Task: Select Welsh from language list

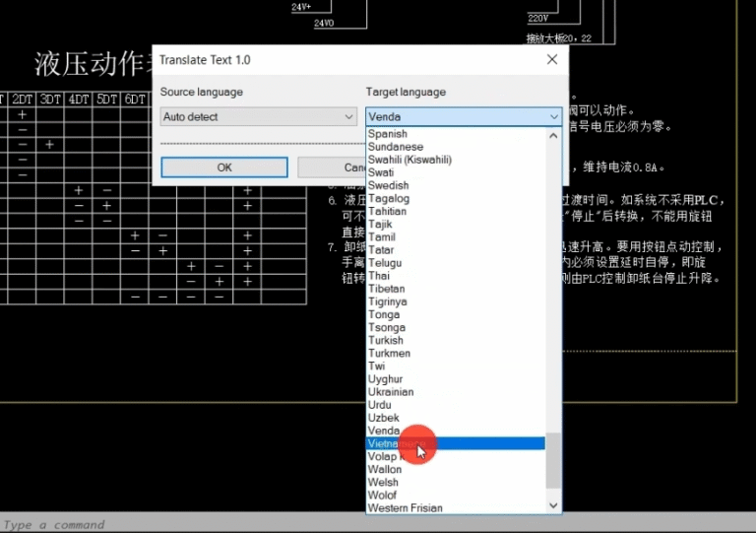Action: click(456, 482)
